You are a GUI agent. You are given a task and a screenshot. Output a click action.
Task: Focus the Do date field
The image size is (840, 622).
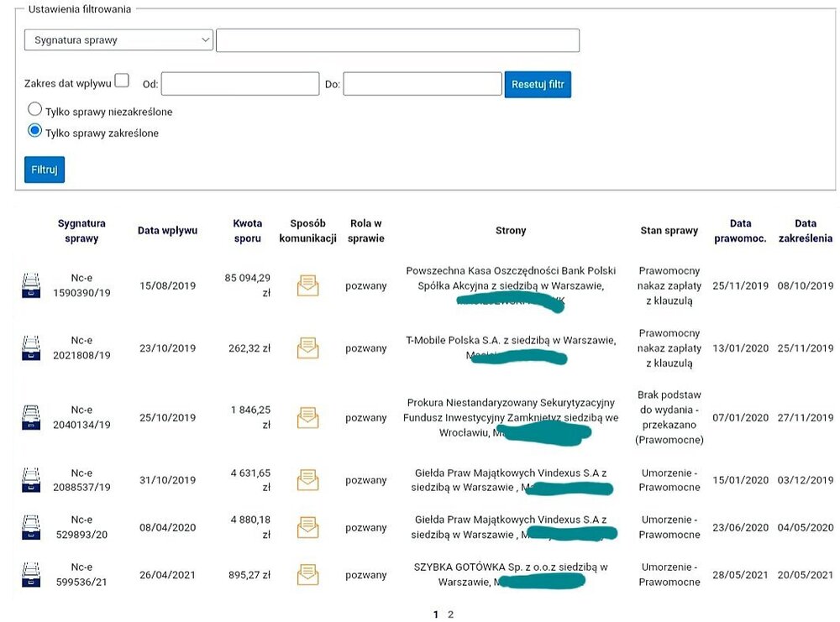click(423, 84)
